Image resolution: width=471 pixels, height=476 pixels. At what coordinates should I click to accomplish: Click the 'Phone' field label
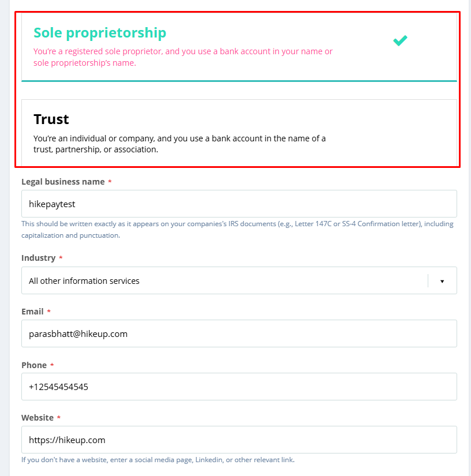coord(34,365)
